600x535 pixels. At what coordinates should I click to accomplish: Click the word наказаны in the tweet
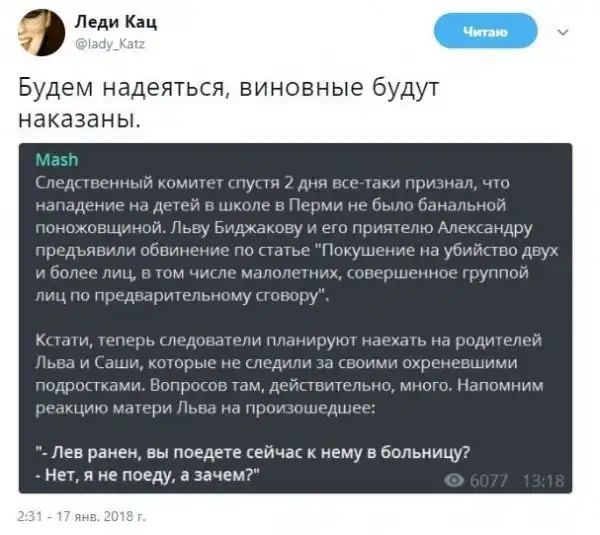point(75,120)
